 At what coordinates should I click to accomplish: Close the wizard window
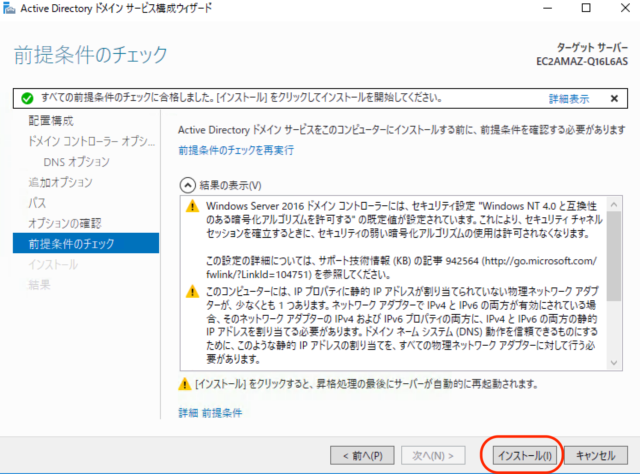(x=625, y=8)
